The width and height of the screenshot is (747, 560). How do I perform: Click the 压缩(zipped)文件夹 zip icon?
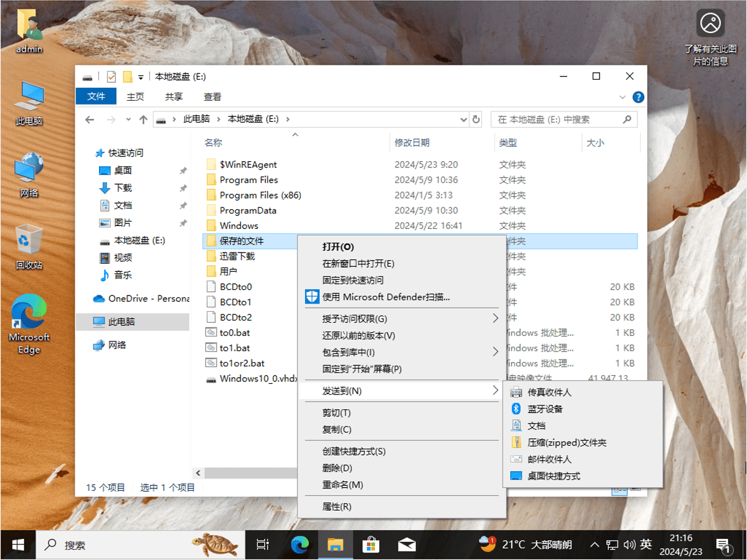pyautogui.click(x=516, y=442)
